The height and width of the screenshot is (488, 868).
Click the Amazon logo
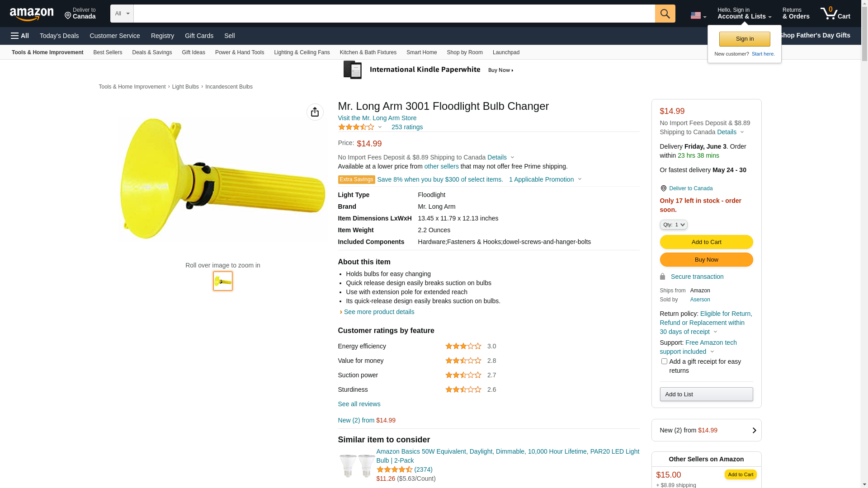32,14
